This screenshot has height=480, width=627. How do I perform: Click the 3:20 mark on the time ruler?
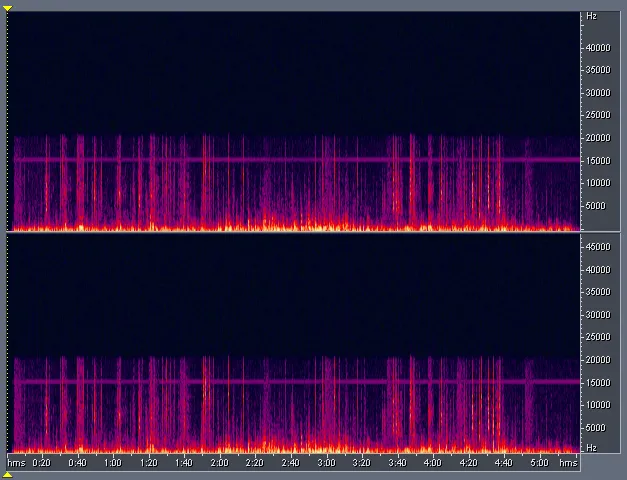(361, 463)
